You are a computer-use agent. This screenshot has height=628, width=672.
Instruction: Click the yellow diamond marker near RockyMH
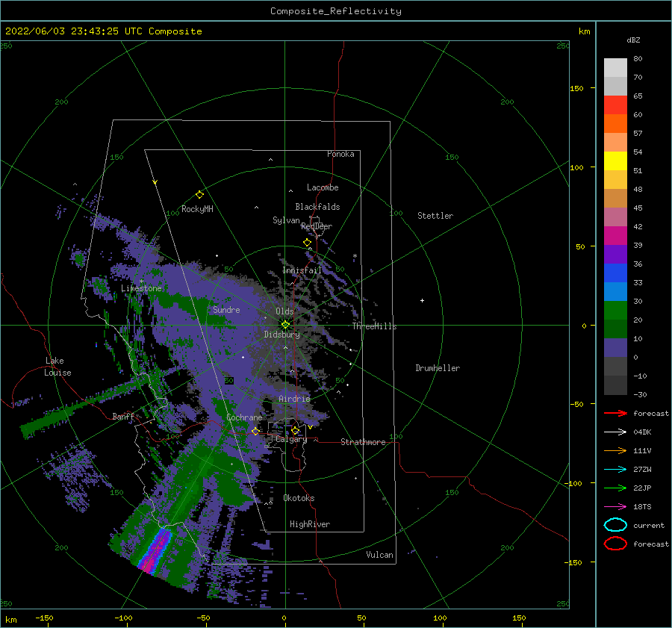point(199,195)
